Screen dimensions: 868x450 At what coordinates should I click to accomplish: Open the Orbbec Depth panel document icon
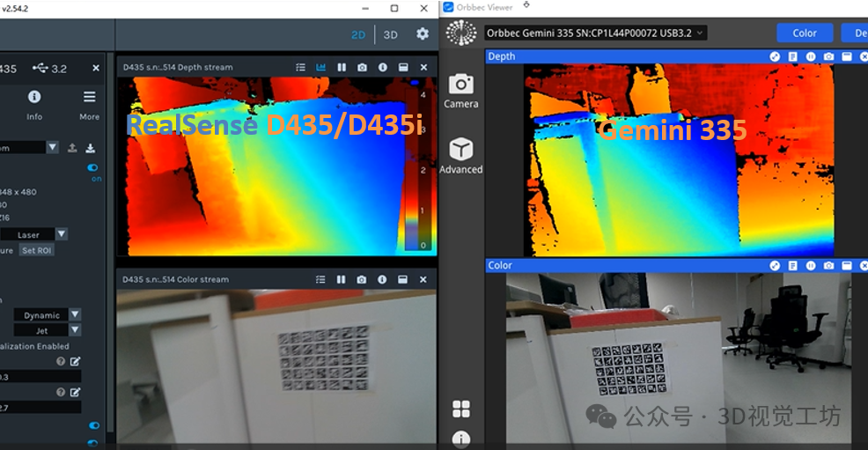(792, 56)
